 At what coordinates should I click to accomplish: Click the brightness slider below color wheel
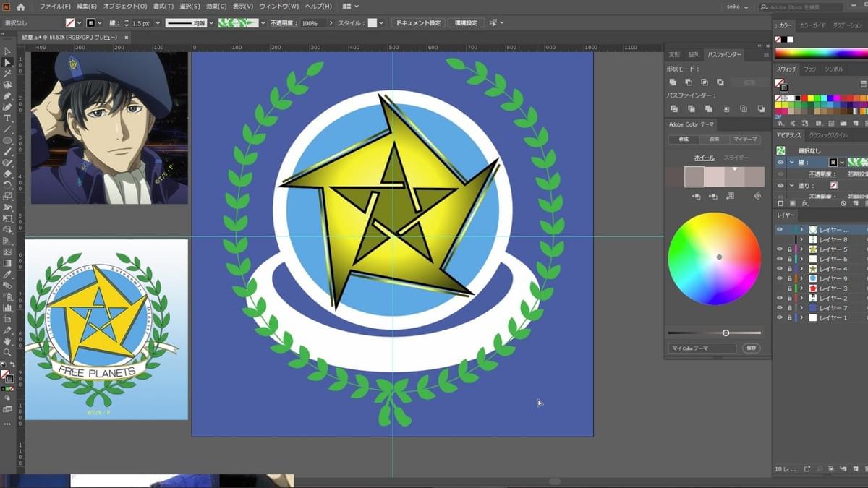coord(715,333)
